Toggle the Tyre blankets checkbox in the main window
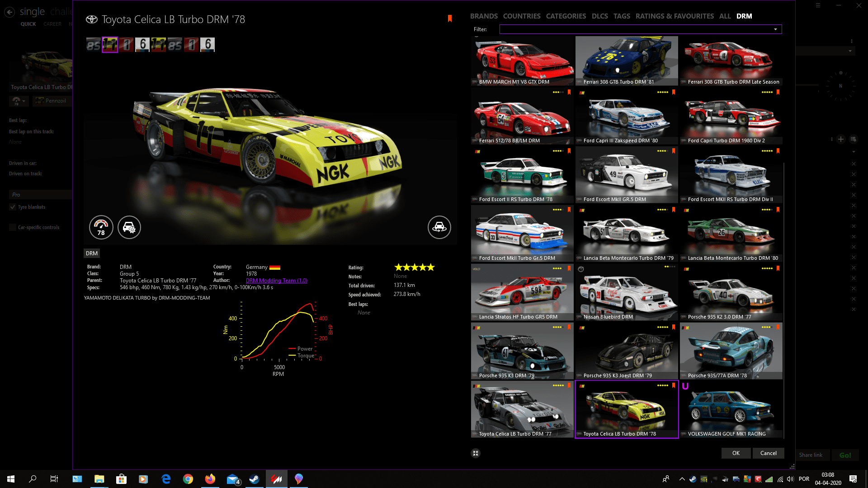This screenshot has width=868, height=488. pyautogui.click(x=13, y=207)
